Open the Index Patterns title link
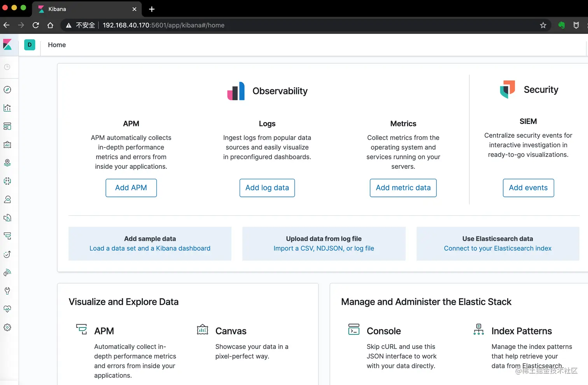 point(521,331)
